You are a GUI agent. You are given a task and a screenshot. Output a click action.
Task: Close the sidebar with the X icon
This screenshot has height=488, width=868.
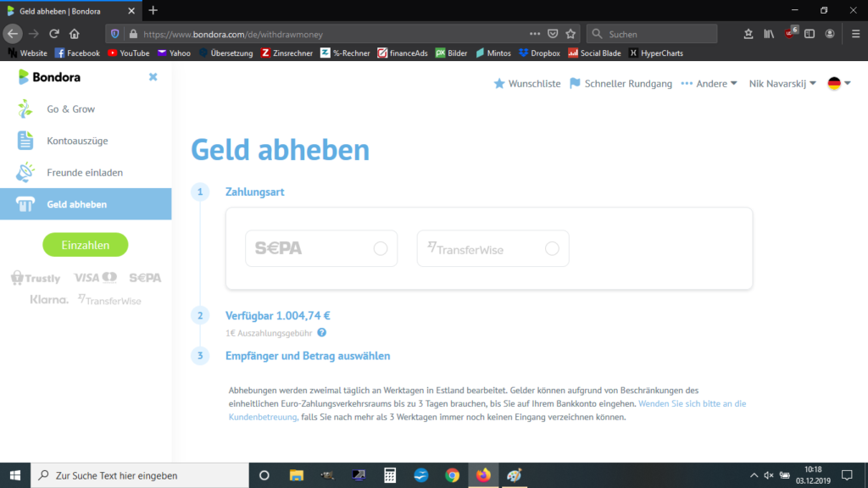(x=153, y=77)
